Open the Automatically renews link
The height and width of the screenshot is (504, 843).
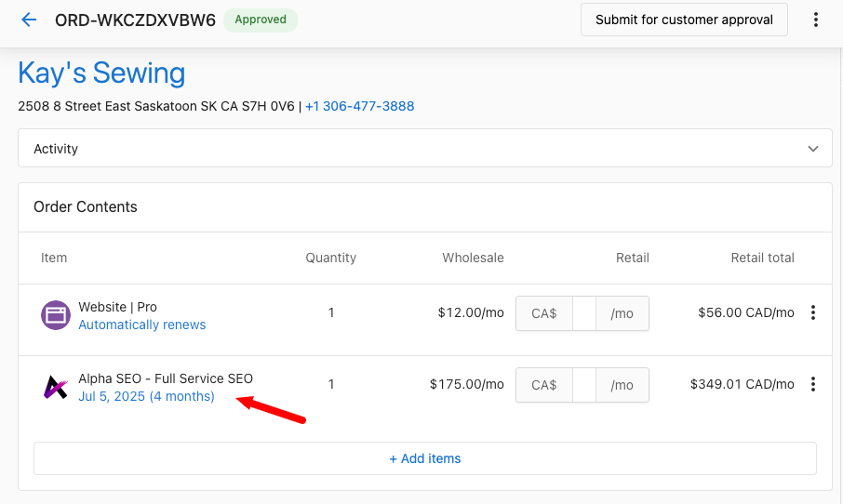click(x=142, y=325)
